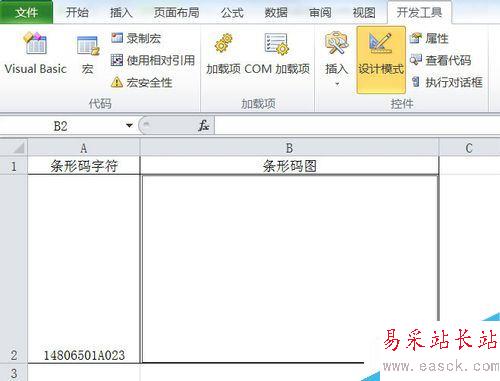
Task: Switch to the 数据 tab
Action: tap(276, 13)
